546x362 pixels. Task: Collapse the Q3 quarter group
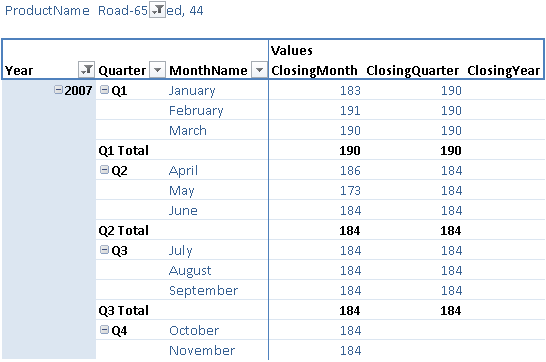tap(104, 250)
